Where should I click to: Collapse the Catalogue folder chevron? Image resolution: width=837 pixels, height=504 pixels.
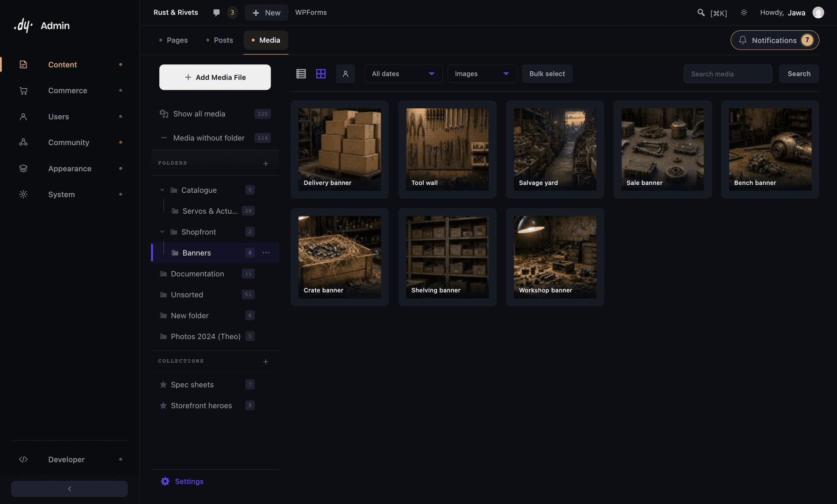coord(162,190)
